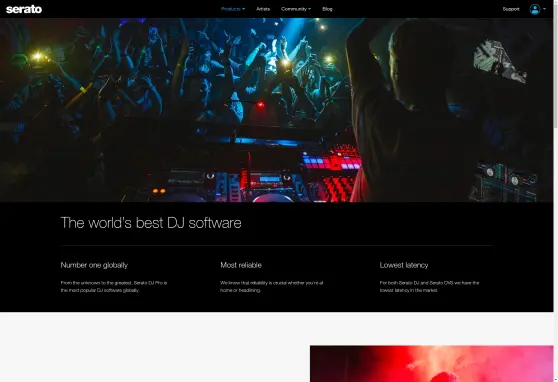Expand the arrow next to the account avatar
This screenshot has width=558, height=382.
click(x=544, y=9)
